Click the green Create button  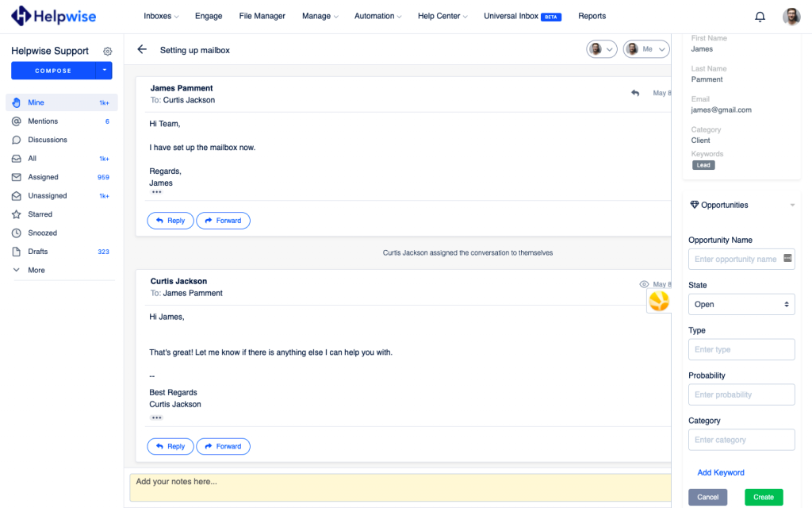[764, 497]
